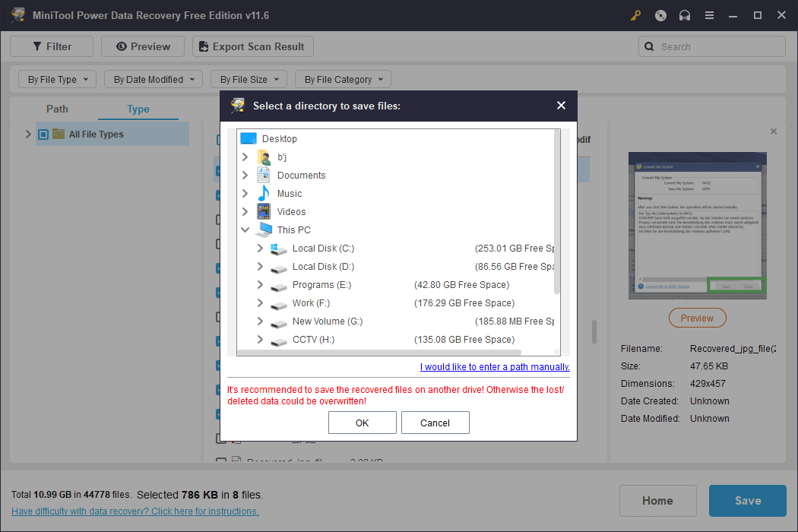Click the Save button
Image resolution: width=798 pixels, height=532 pixels.
point(748,501)
